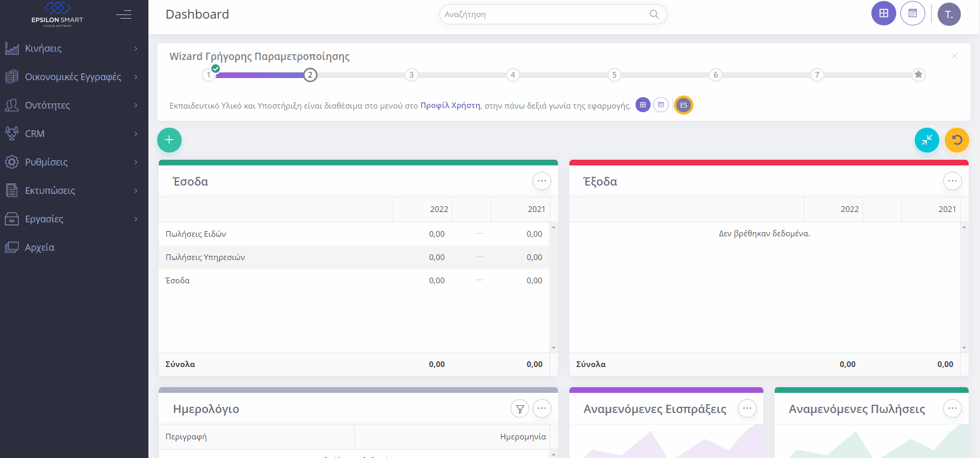980x458 pixels.
Task: Select the dashboard grid icon in header
Action: (883, 13)
